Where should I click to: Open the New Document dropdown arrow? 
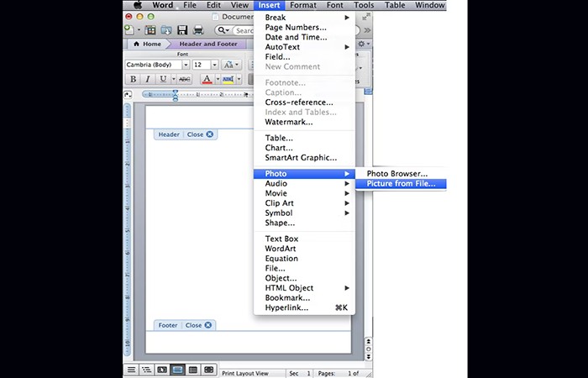(139, 30)
